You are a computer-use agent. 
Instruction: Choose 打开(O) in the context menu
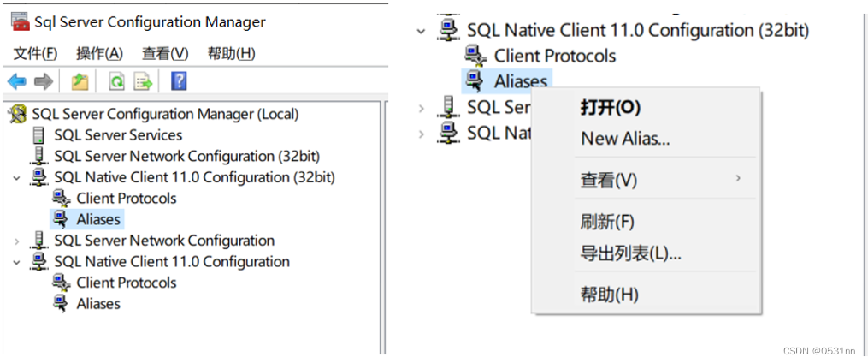tap(610, 108)
